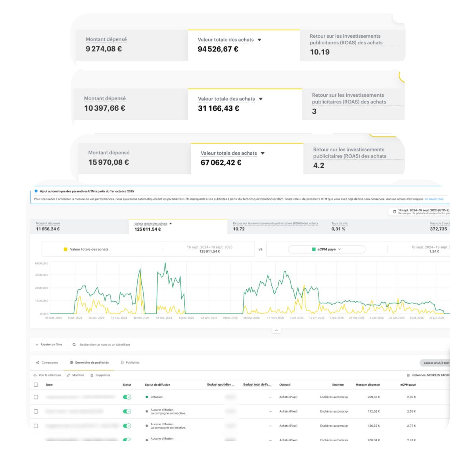The image size is (476, 476).
Task: Click the trash Supprimer icon
Action: coord(92,375)
